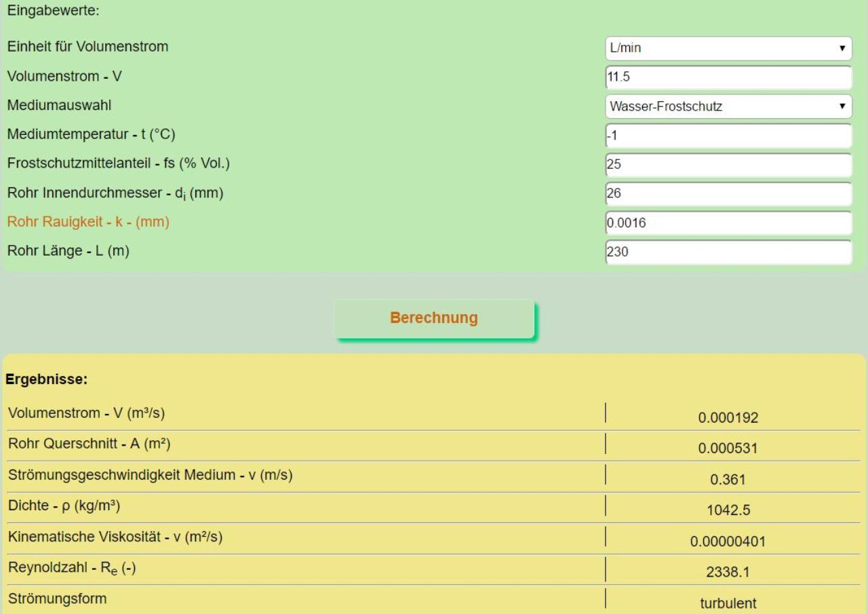The width and height of the screenshot is (868, 614).
Task: Focus the Rohr Rauigkeit value field
Action: click(x=728, y=223)
